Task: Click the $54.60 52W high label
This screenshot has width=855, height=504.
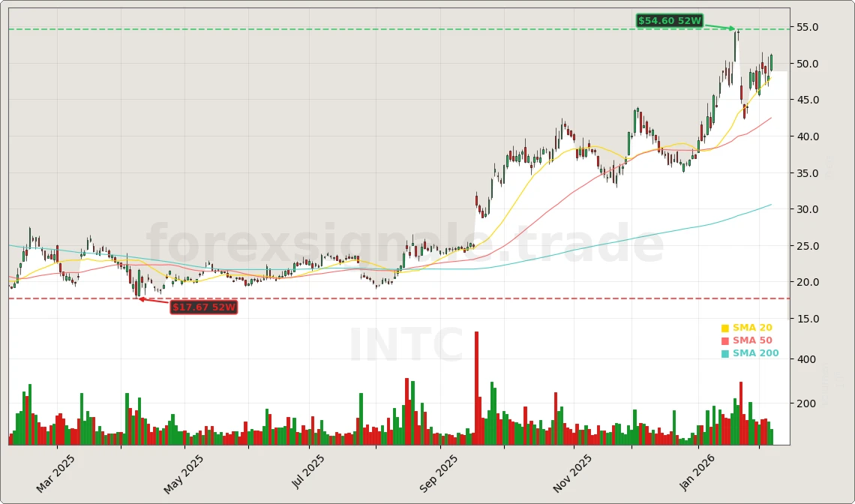Action: tap(669, 21)
